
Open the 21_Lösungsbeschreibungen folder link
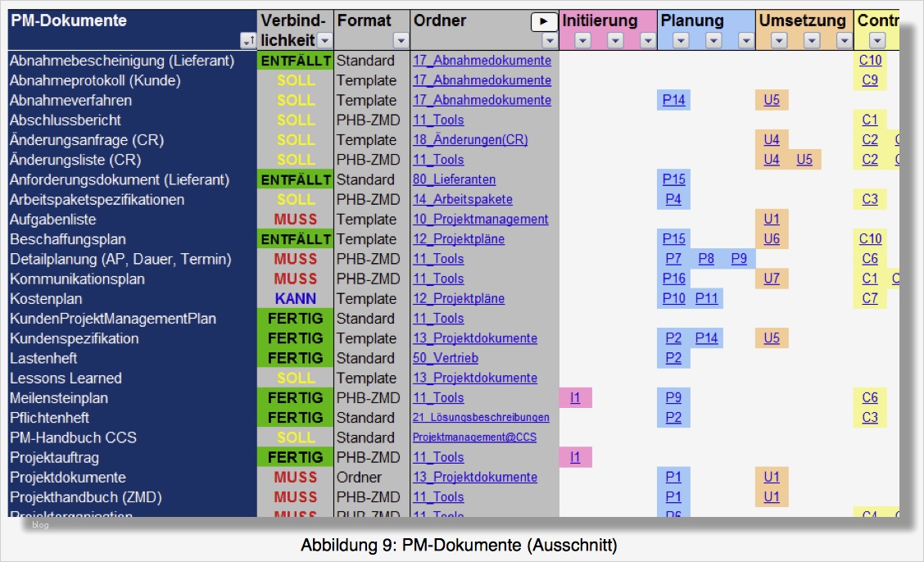[481, 417]
